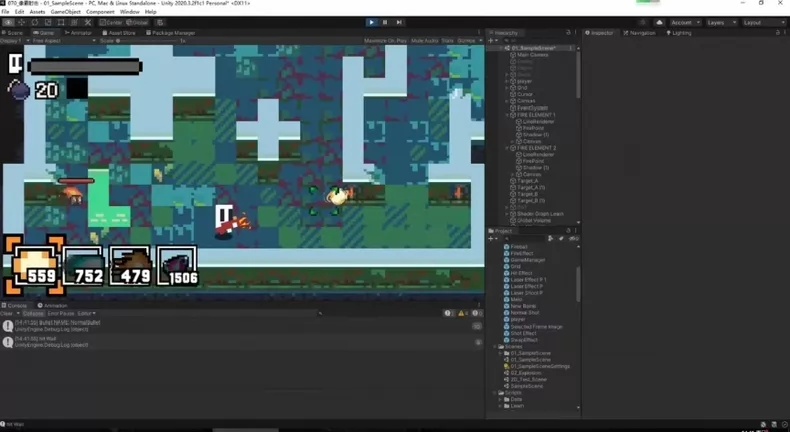Screen dimensions: 790x432
Task: Select the Rotate tool in toolbar
Action: coord(35,22)
